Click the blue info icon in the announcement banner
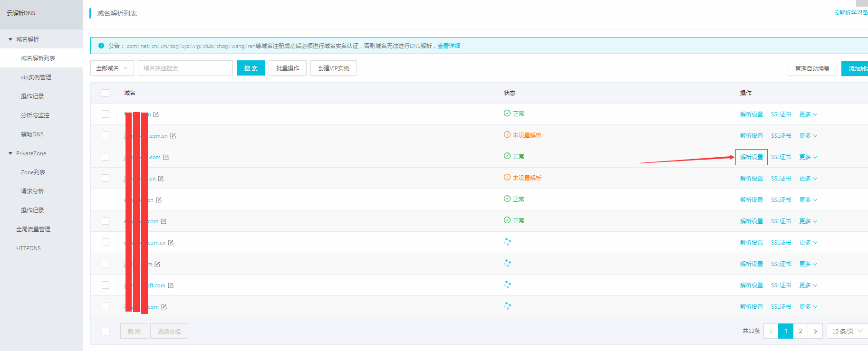The width and height of the screenshot is (868, 351). click(101, 46)
